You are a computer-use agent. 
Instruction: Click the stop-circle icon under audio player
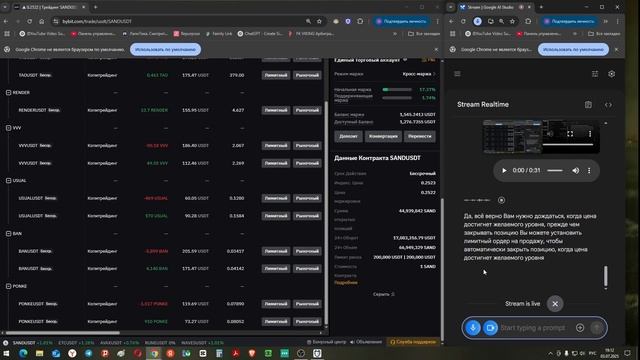tap(501, 200)
